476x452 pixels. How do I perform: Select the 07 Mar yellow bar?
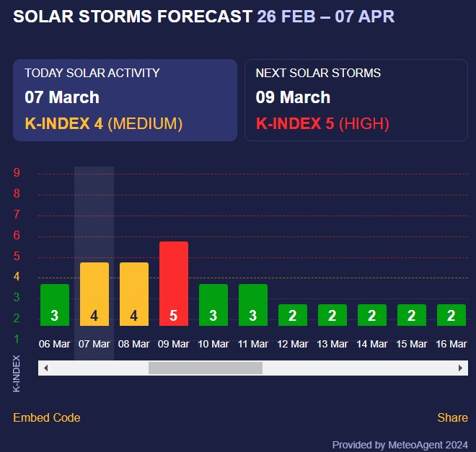[x=94, y=294]
